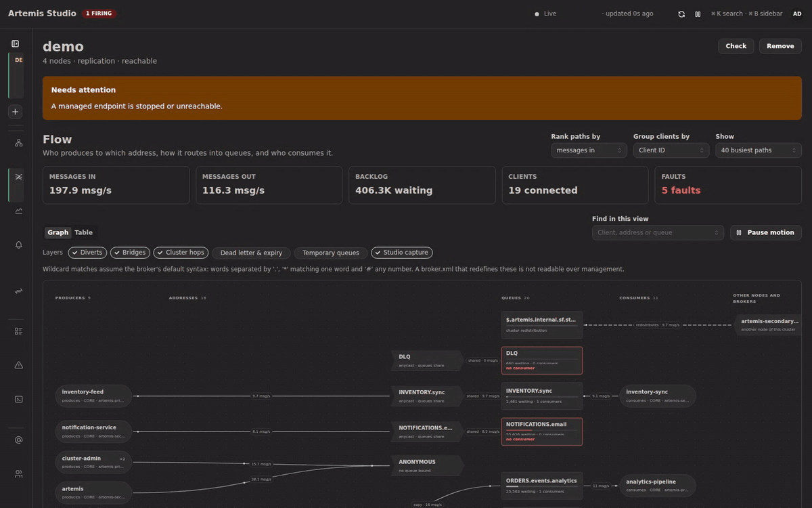Add a new cluster with plus icon
This screenshot has width=812, height=508.
click(16, 112)
